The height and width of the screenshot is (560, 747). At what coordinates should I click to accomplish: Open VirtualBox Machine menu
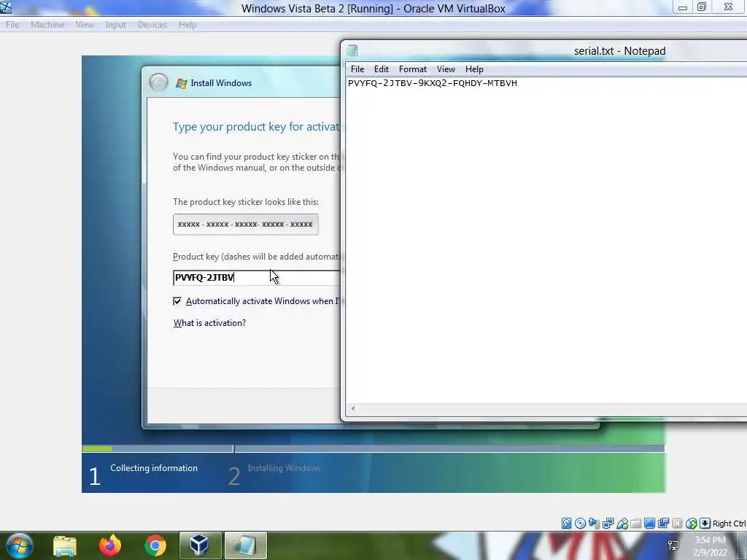(47, 25)
